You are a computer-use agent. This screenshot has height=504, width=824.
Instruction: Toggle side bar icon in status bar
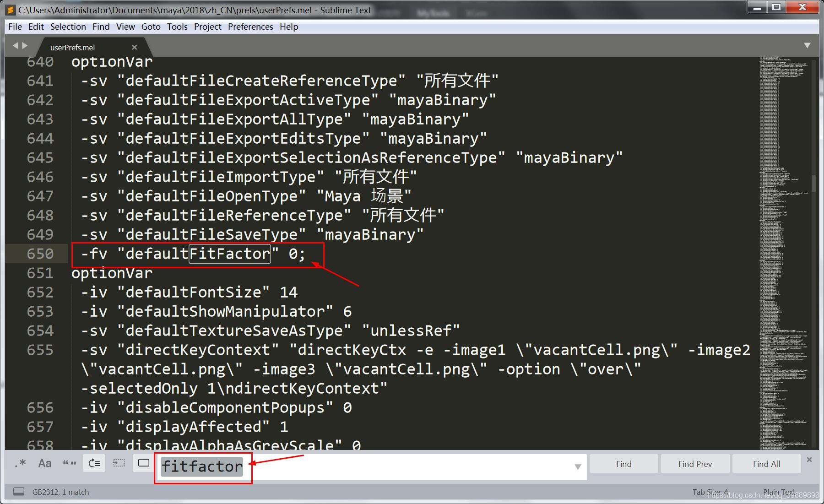pos(19,492)
